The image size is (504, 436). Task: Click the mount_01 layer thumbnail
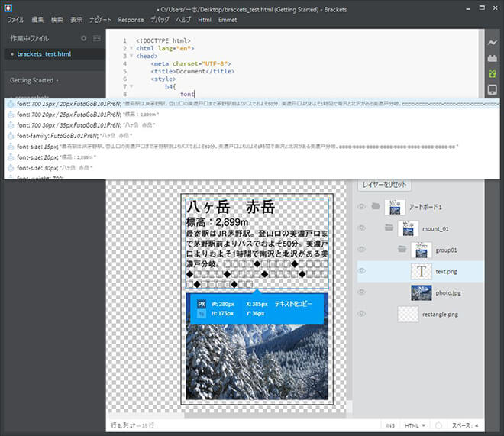tap(408, 228)
